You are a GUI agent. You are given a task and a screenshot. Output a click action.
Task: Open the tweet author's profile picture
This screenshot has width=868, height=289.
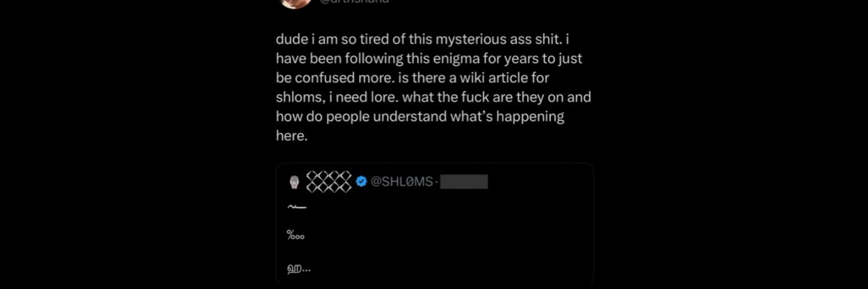[296, 3]
